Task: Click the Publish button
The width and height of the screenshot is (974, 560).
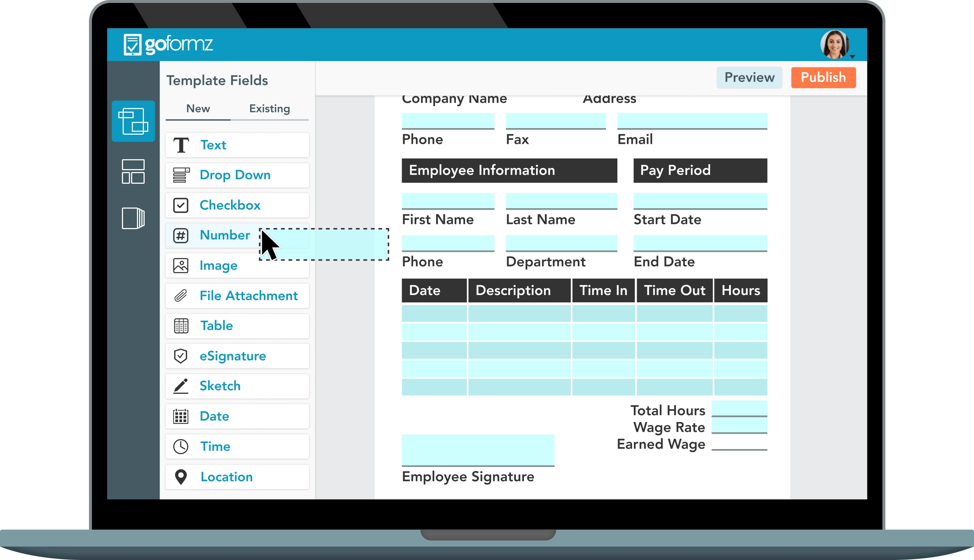Action: [823, 77]
